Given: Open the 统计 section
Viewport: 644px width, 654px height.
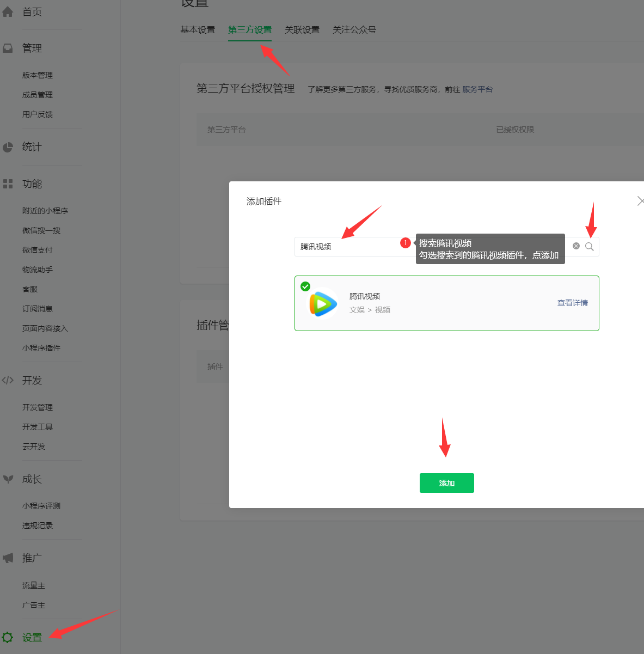Looking at the screenshot, I should pyautogui.click(x=32, y=147).
